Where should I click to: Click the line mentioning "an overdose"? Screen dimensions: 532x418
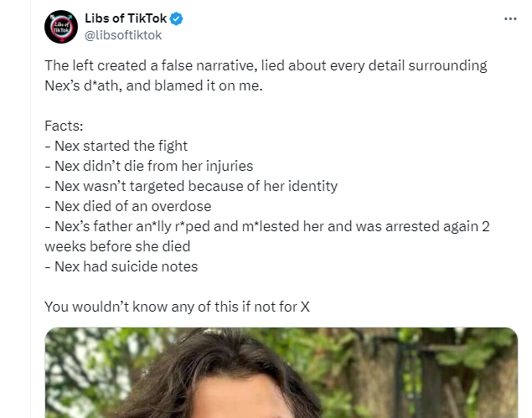127,206
